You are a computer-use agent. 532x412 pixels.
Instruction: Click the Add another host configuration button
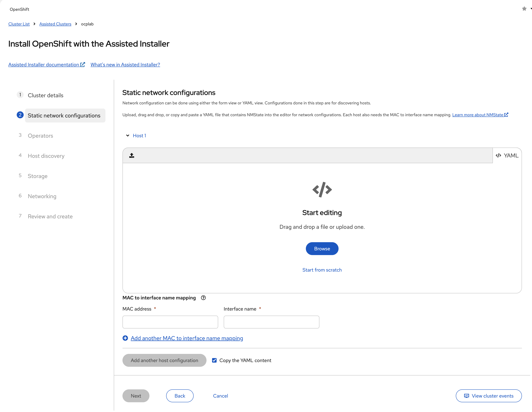[164, 360]
